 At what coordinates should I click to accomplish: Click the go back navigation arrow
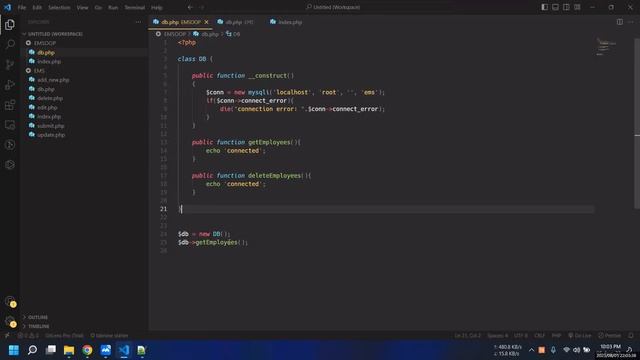(x=190, y=7)
